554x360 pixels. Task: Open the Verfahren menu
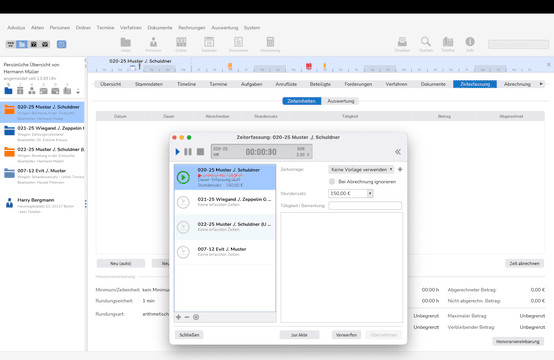click(131, 28)
